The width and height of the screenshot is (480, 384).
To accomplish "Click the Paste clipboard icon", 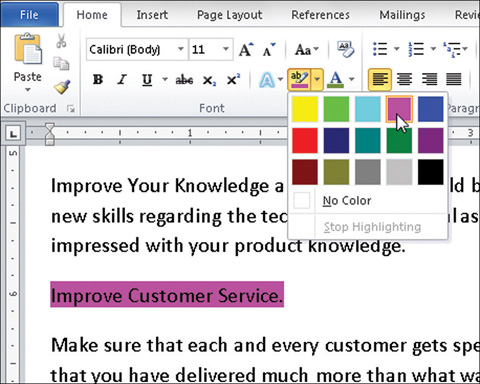I will (28, 49).
